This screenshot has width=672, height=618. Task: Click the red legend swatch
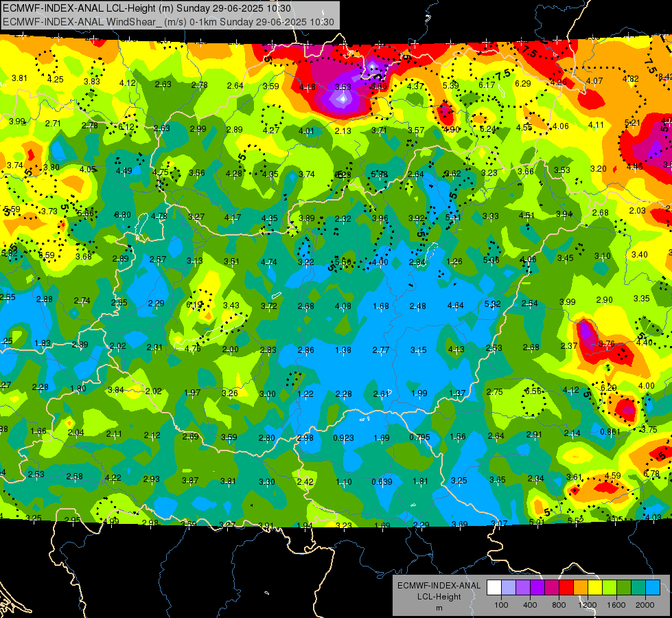click(x=566, y=588)
